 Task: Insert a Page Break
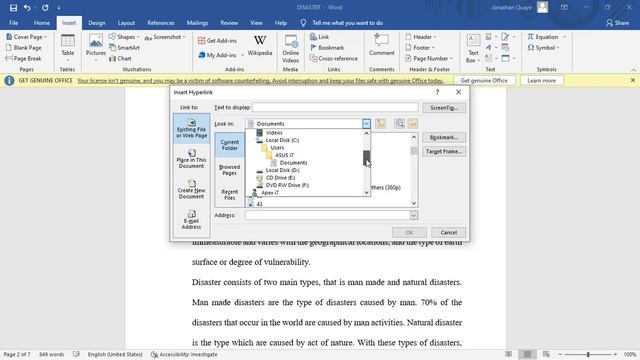tap(23, 58)
